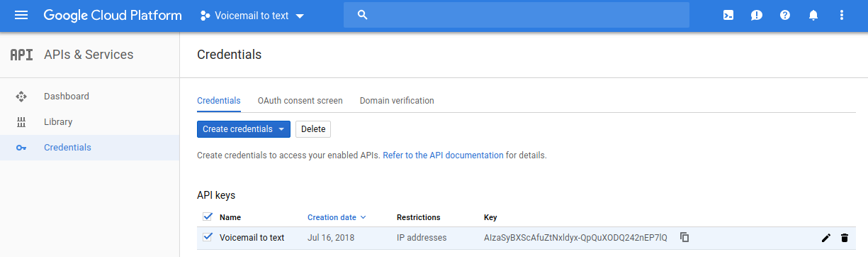Image resolution: width=868 pixels, height=257 pixels.
Task: Open the Voicemail to text project selector
Action: pyautogui.click(x=252, y=16)
